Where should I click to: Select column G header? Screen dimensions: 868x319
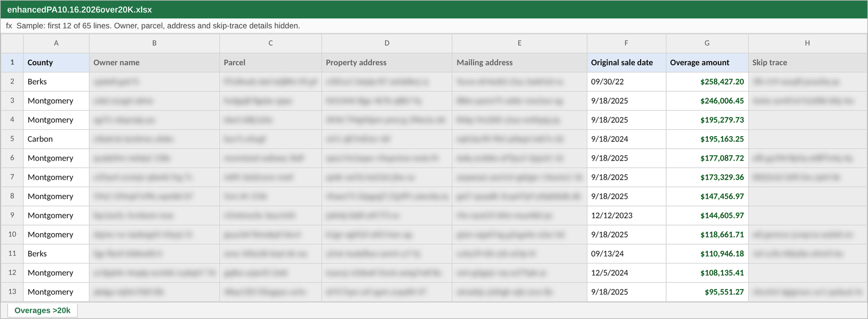click(x=707, y=43)
